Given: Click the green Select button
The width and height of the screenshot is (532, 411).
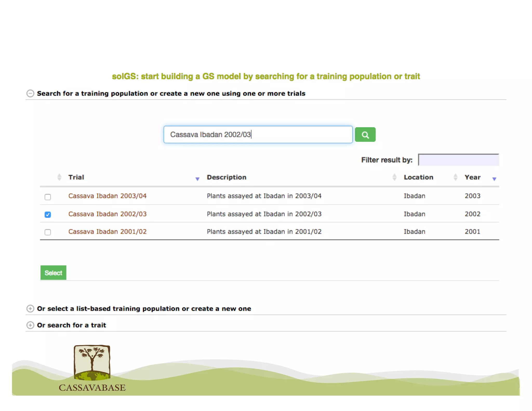Looking at the screenshot, I should pyautogui.click(x=53, y=273).
